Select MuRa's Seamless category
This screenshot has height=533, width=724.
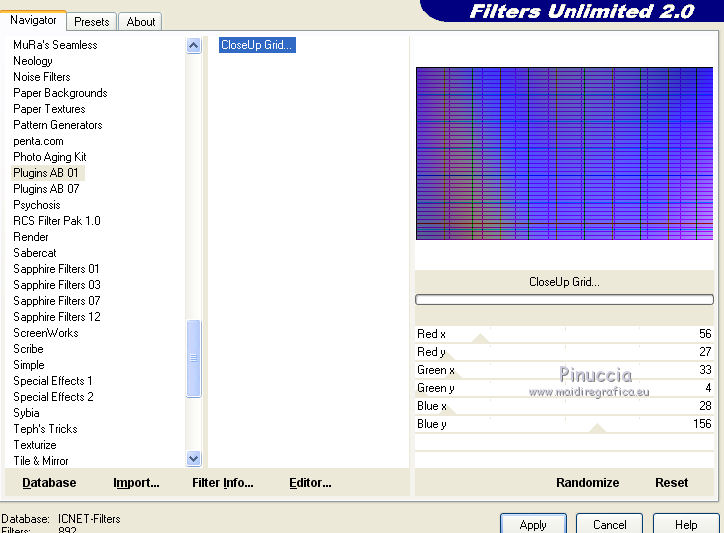(55, 45)
